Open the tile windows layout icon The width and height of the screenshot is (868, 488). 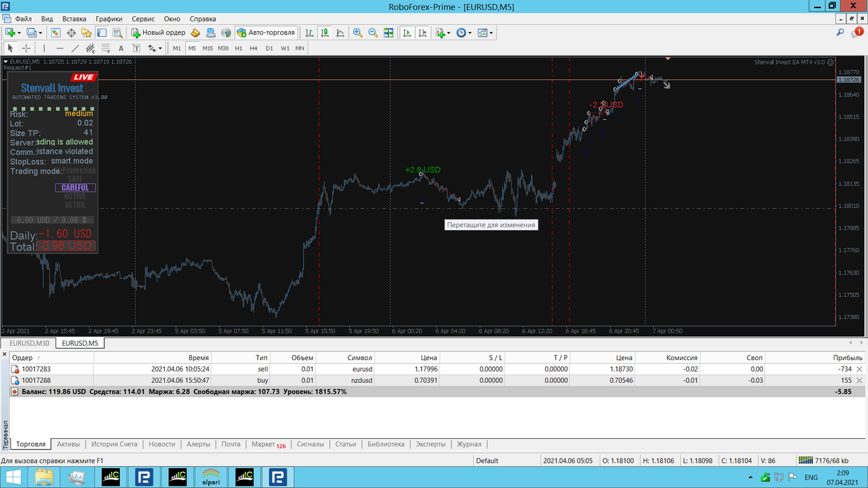[x=388, y=32]
